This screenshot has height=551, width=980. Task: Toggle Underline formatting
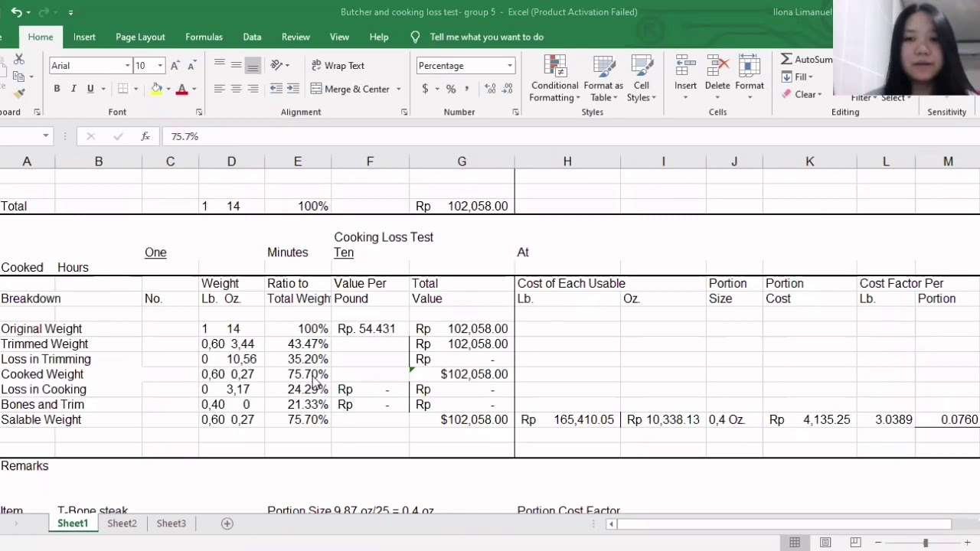90,89
